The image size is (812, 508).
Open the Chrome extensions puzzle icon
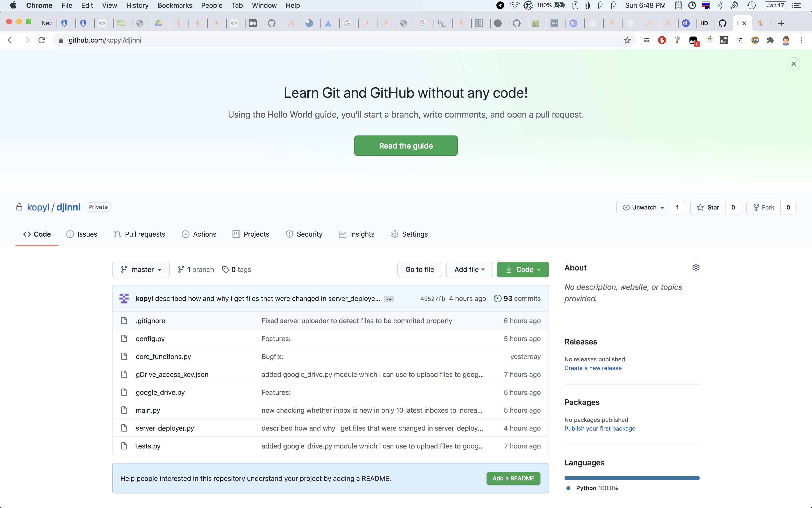point(770,40)
